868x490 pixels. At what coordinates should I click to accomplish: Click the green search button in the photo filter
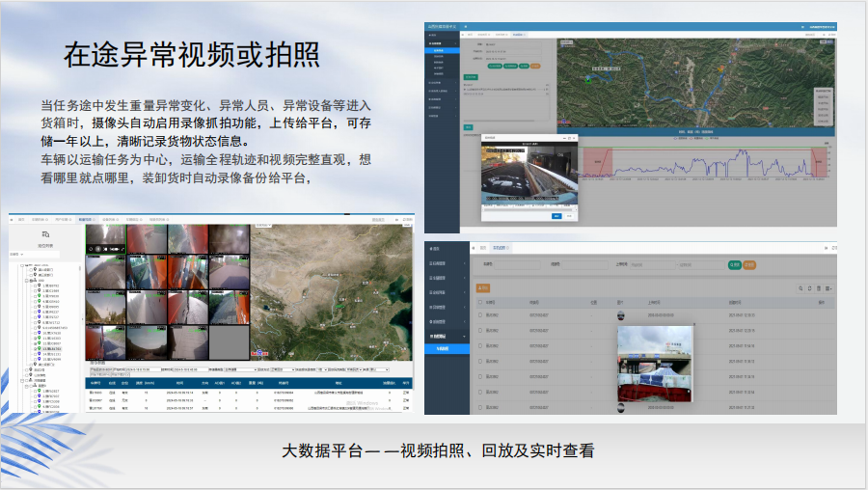[x=734, y=264]
